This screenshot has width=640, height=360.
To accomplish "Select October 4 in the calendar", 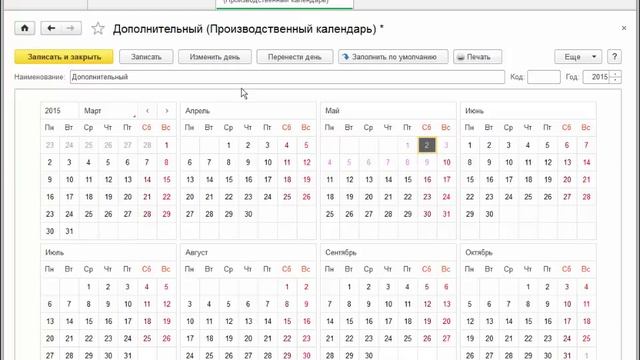I will [x=586, y=287].
